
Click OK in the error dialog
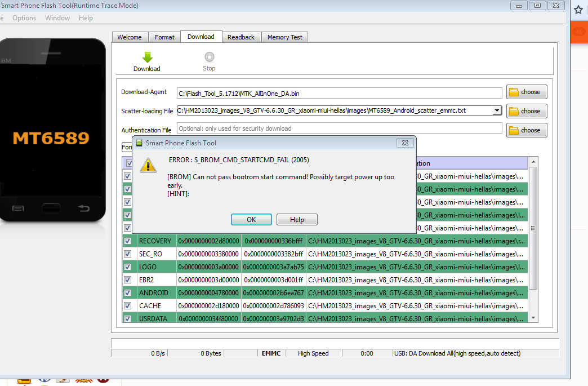[x=251, y=220]
